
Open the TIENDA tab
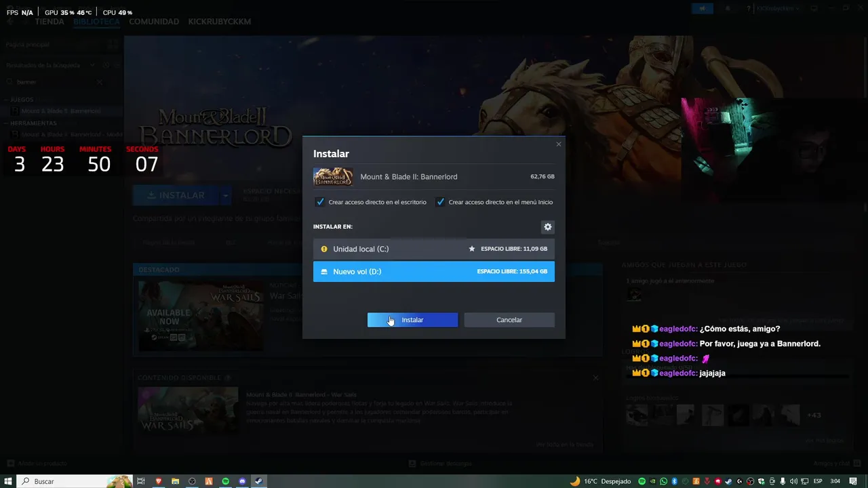50,22
